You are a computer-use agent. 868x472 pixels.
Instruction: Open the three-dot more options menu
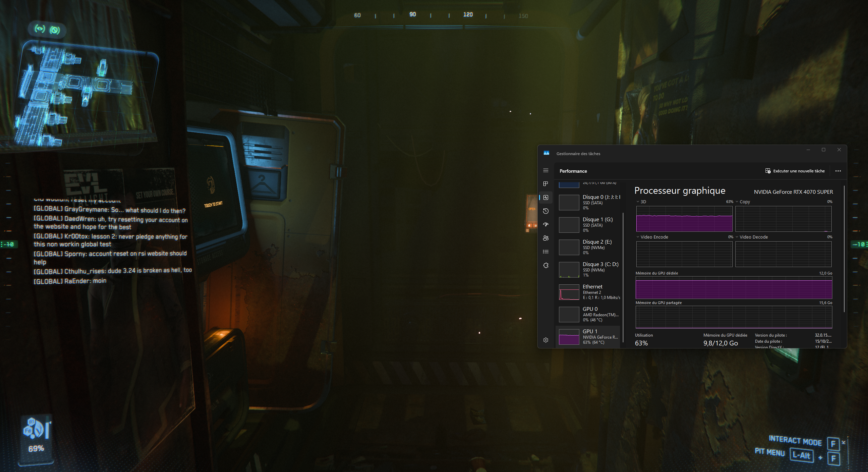838,171
